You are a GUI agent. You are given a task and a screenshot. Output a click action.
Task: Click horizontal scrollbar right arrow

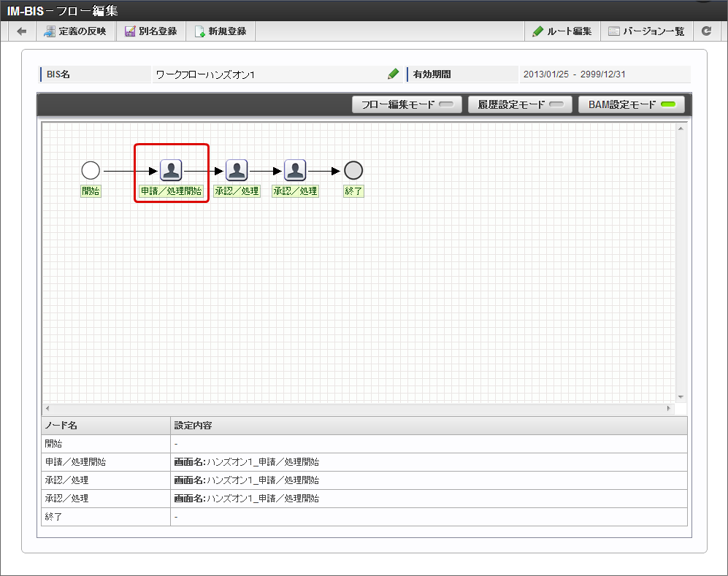point(669,408)
